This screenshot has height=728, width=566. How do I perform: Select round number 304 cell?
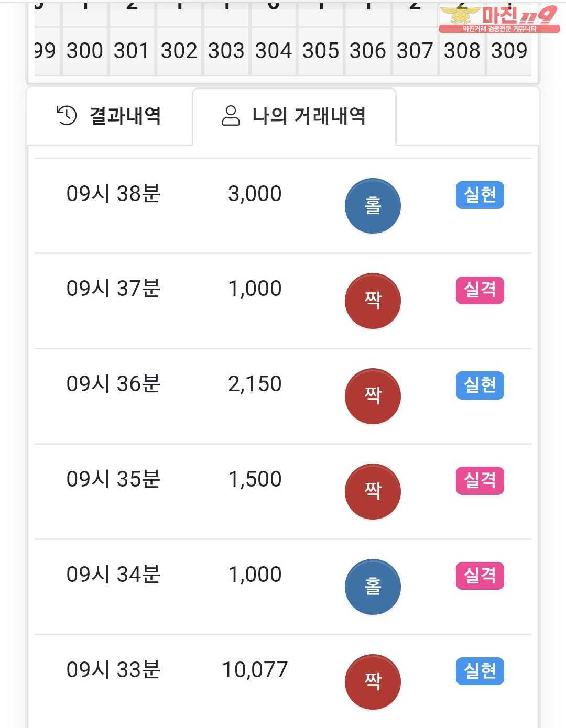click(274, 51)
